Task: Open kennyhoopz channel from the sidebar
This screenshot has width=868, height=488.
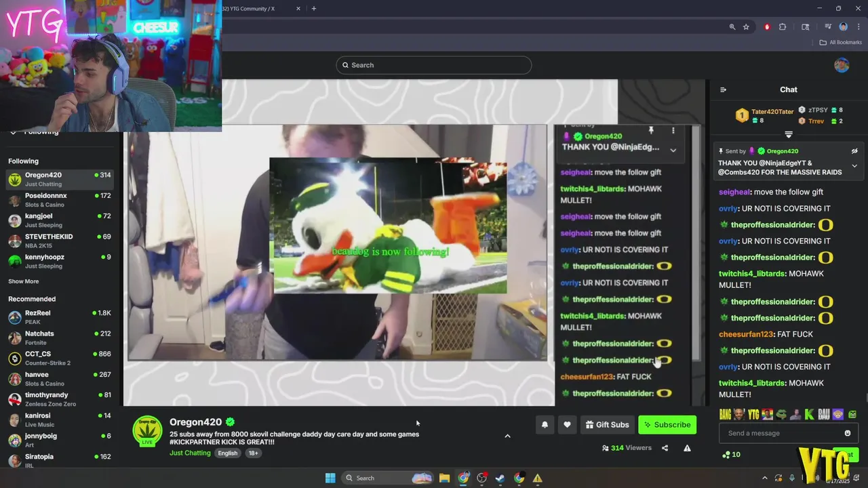Action: [60, 261]
